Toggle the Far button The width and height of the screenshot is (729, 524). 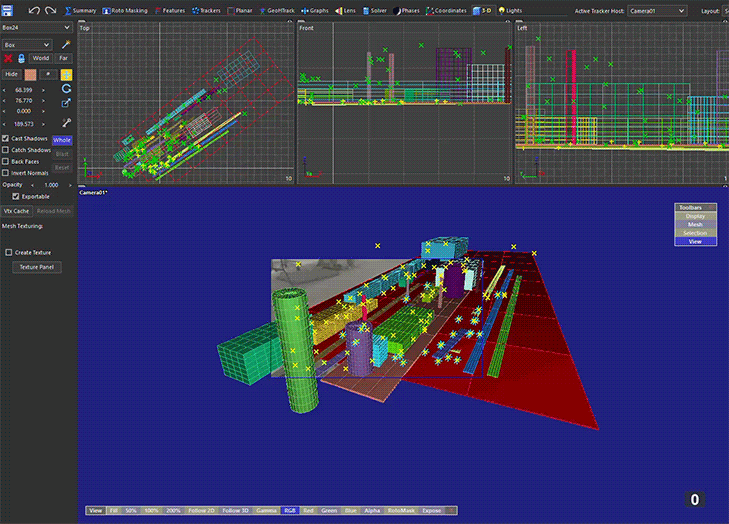coord(63,58)
